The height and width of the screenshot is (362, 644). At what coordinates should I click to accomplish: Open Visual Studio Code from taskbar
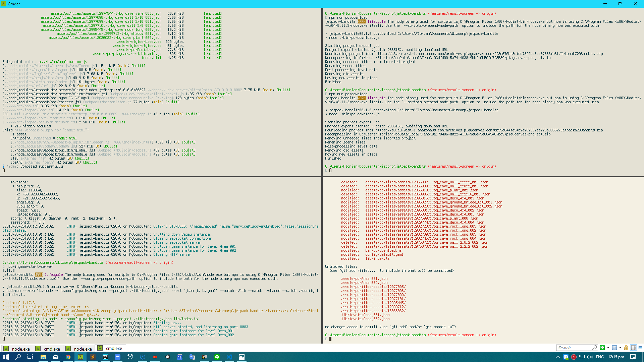229,357
